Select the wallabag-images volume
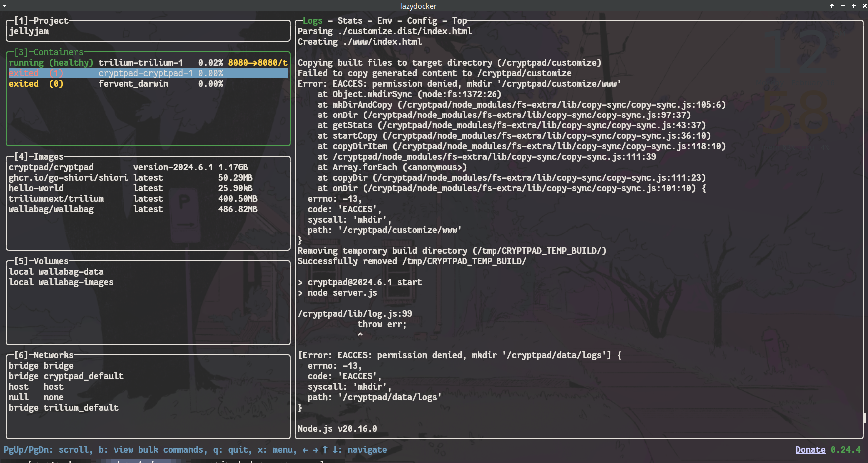Viewport: 868px width, 463px height. click(x=148, y=282)
